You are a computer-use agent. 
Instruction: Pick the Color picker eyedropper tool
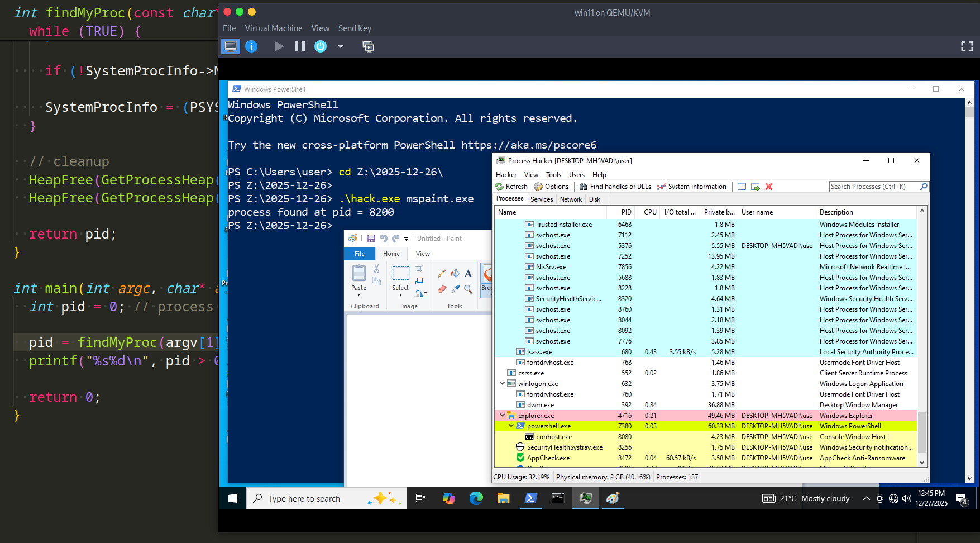(455, 289)
